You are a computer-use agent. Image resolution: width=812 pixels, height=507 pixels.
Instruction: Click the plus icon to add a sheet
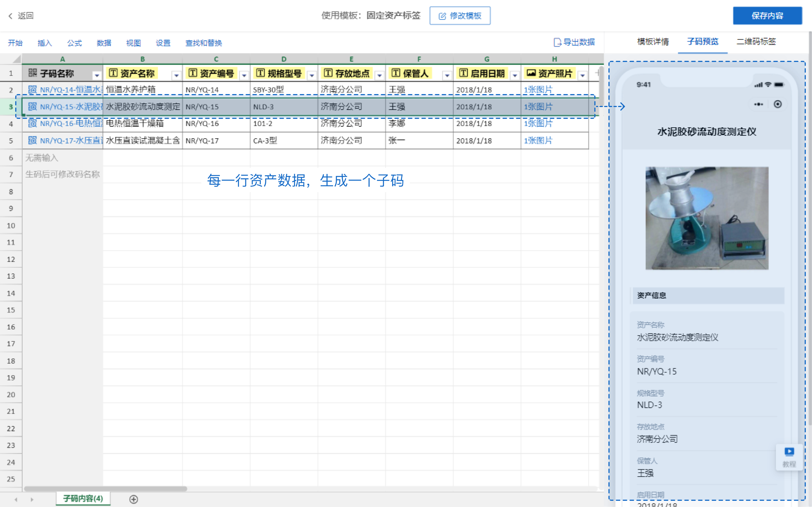click(x=134, y=499)
